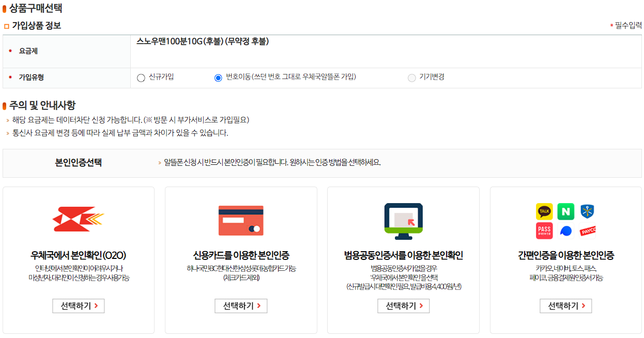Image resolution: width=644 pixels, height=338 pixels.
Task: Click the blue shield certificate icon
Action: point(587,211)
